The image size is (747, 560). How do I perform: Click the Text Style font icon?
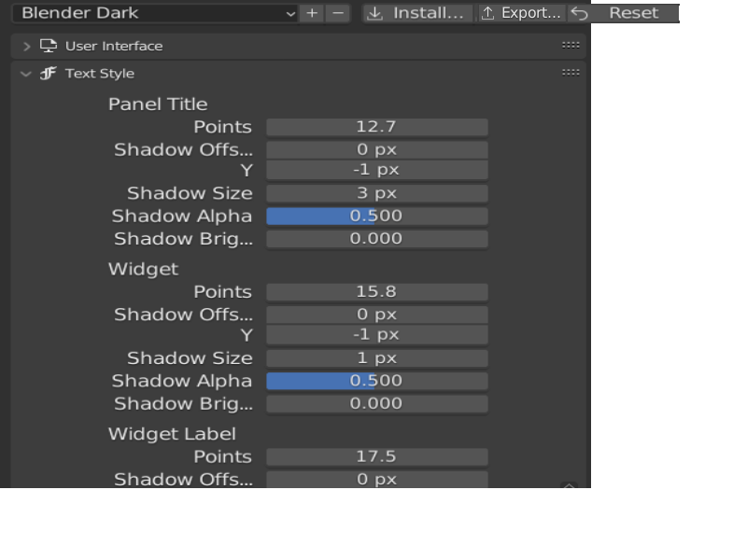tap(49, 74)
